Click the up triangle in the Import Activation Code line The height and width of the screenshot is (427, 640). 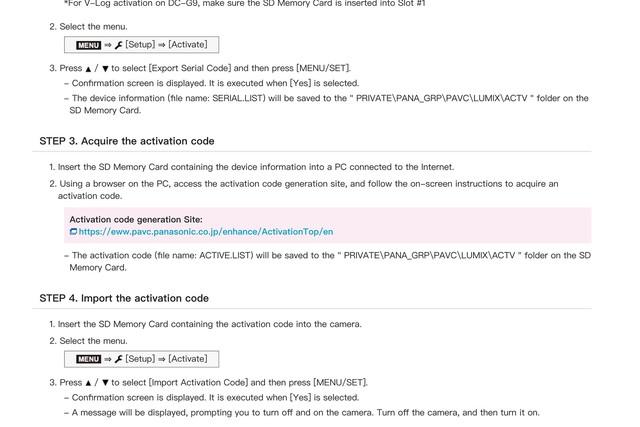88,383
